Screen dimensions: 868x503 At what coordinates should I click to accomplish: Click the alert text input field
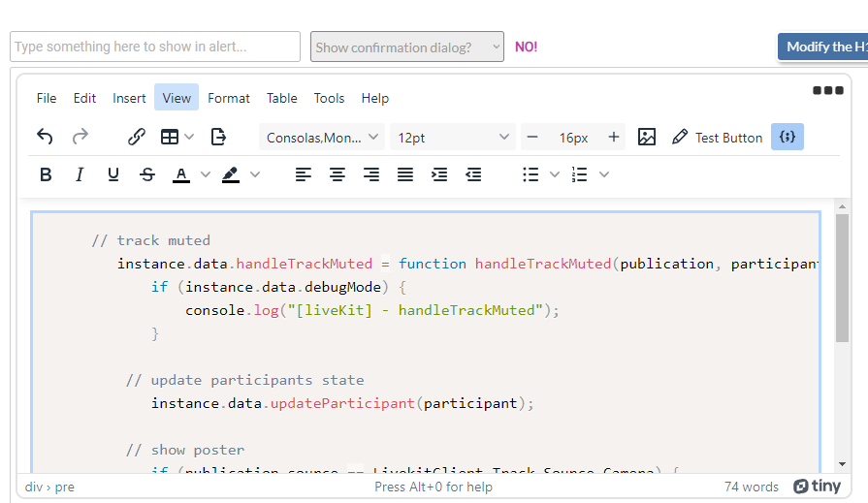point(155,47)
